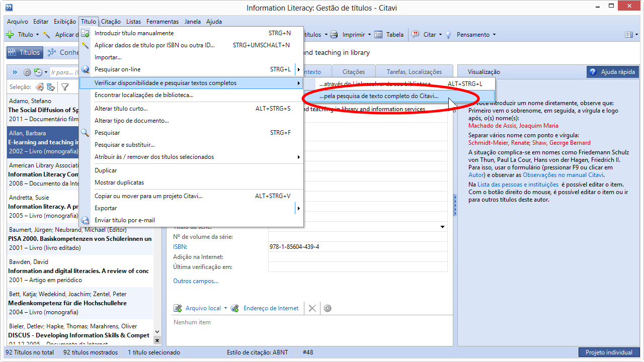
Task: Choose Alterar tipo de documento
Action: pyautogui.click(x=191, y=121)
